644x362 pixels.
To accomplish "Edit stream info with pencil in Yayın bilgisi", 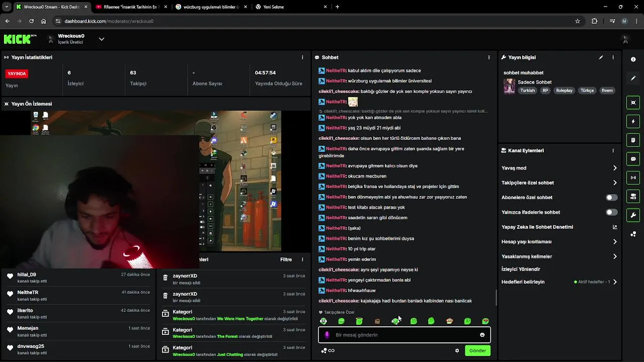I will click(x=601, y=57).
